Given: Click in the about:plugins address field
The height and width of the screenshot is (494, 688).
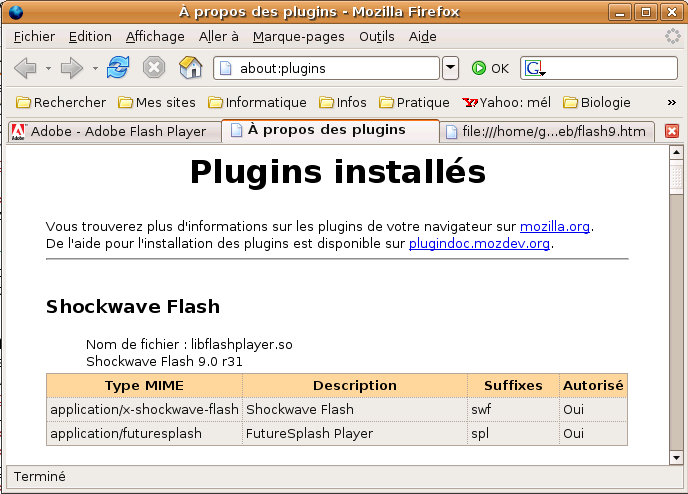Looking at the screenshot, I should (x=326, y=68).
